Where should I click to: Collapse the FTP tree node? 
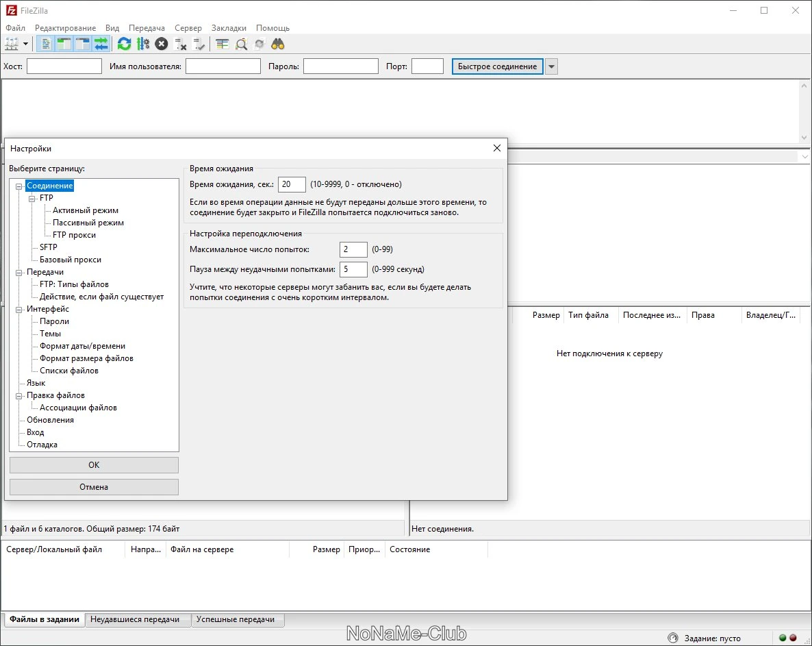tap(32, 199)
